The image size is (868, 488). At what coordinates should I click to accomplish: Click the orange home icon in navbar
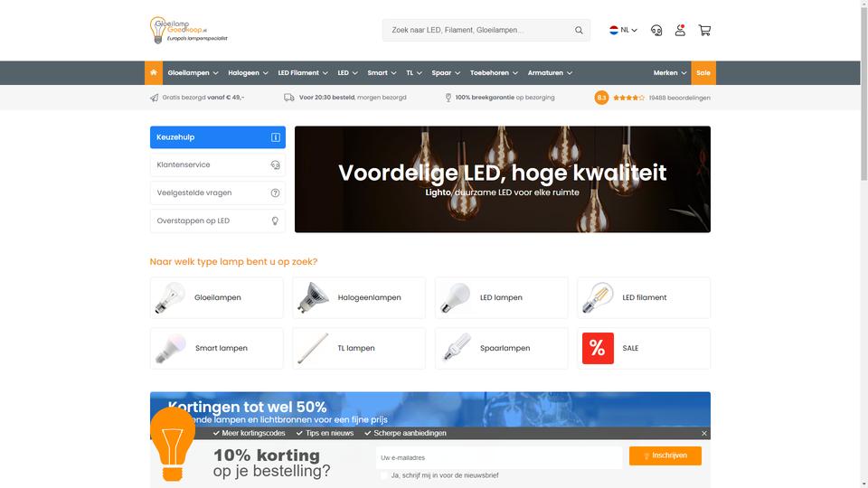(x=154, y=72)
